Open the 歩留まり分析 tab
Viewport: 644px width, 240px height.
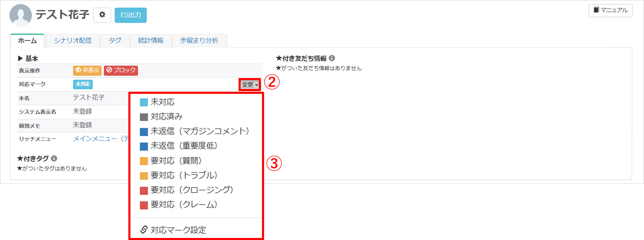tap(199, 40)
